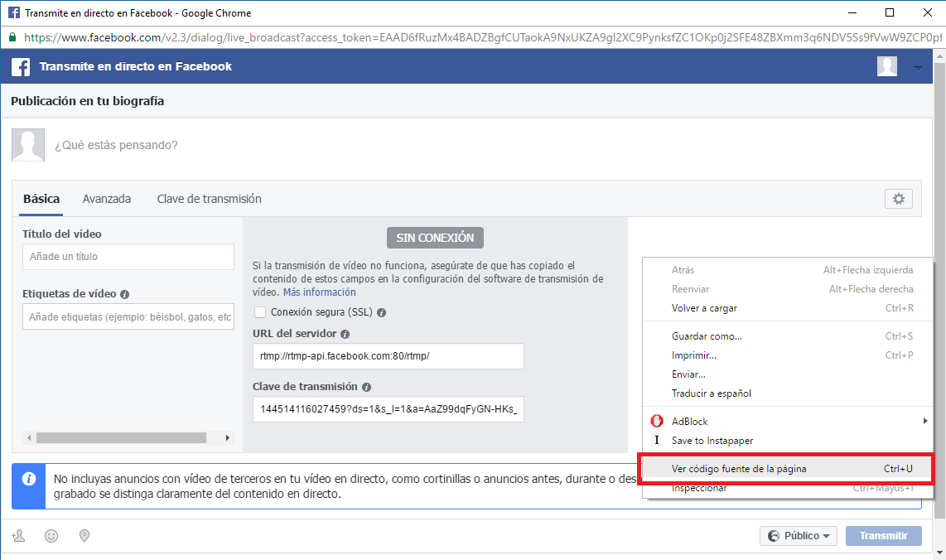Click the info icon beside Etiquetas de vídeo
Screen dimensions: 946x560
(x=124, y=294)
